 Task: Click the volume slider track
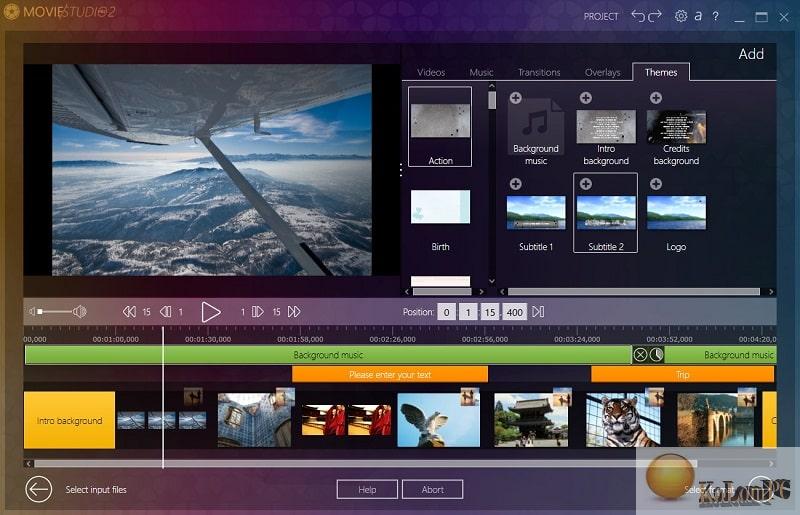tap(55, 311)
